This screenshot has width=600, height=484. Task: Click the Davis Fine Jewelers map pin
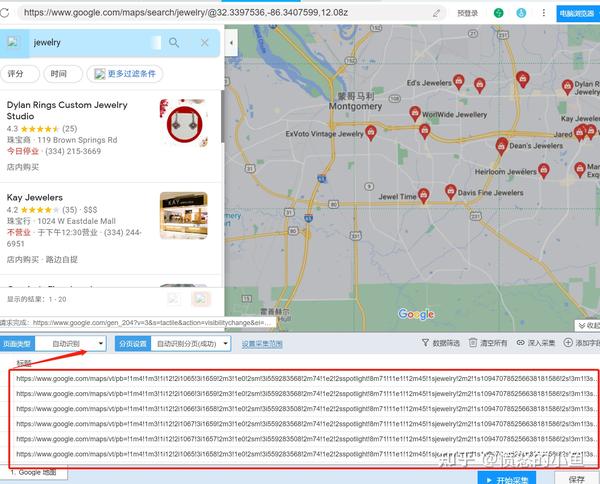point(450,191)
